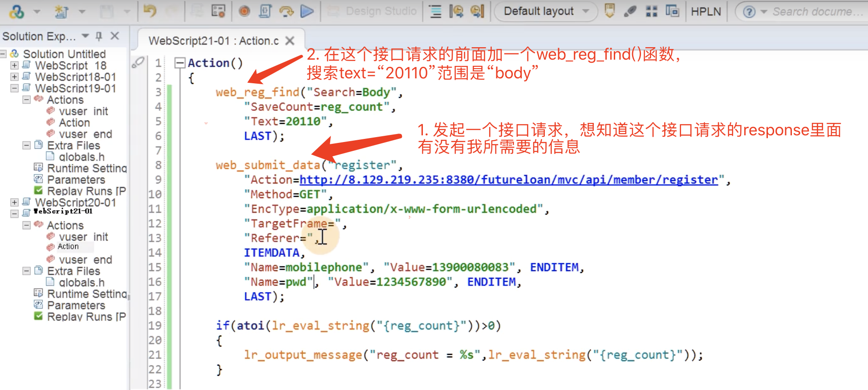This screenshot has width=868, height=390.
Task: Expand the WebScript18-01 tree node
Action: pos(14,77)
